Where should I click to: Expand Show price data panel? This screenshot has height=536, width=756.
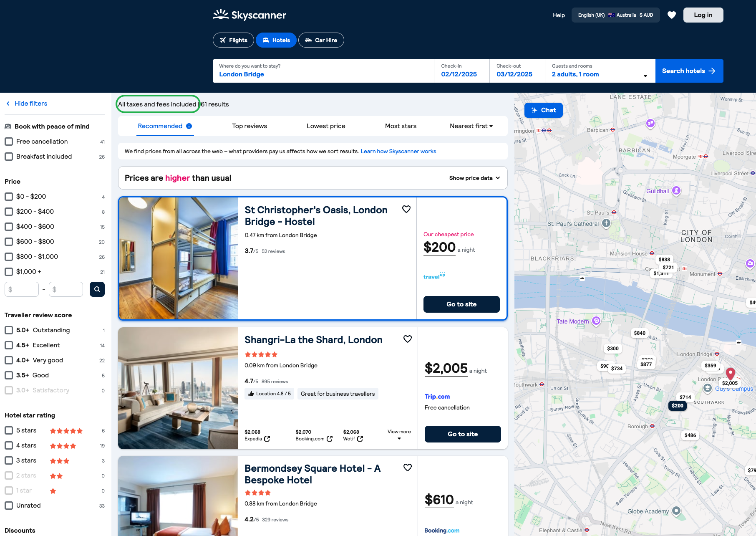[474, 178]
